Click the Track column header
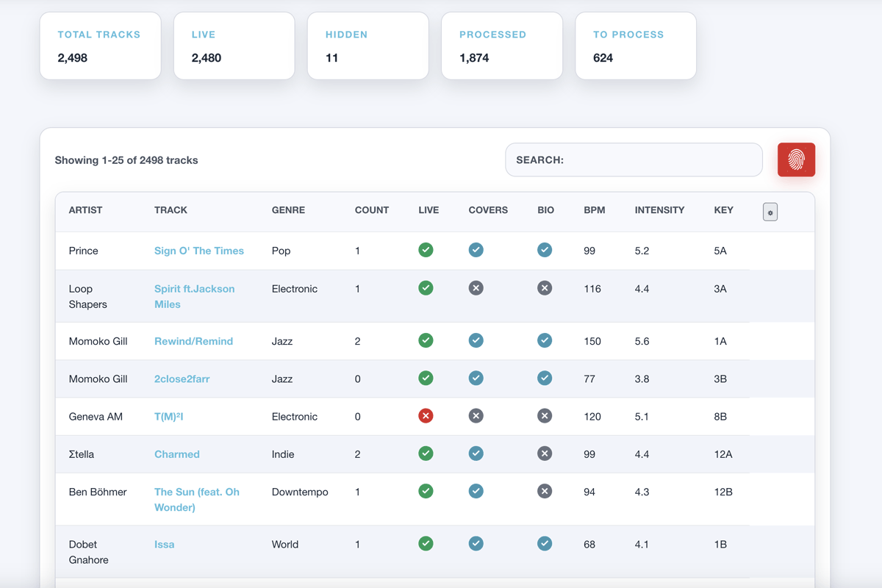This screenshot has width=882, height=588. pyautogui.click(x=171, y=210)
